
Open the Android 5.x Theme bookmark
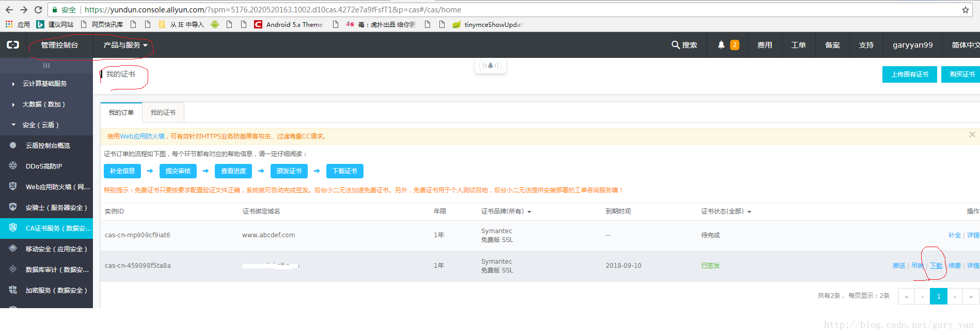point(289,24)
